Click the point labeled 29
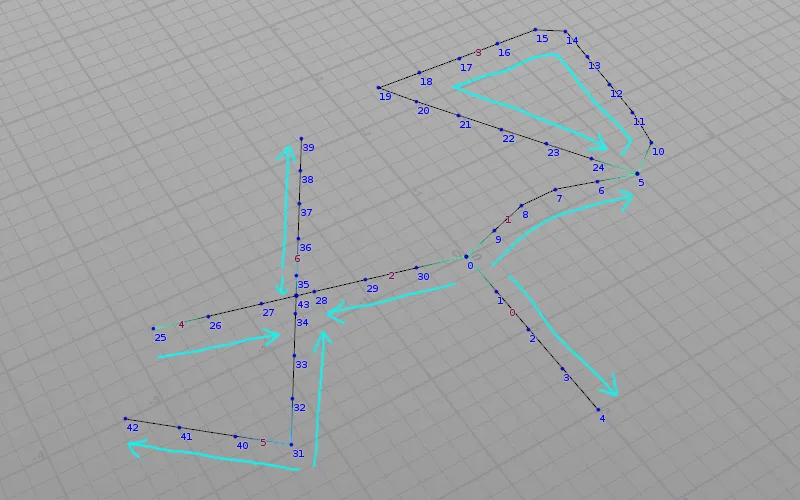This screenshot has width=800, height=500. coord(365,280)
